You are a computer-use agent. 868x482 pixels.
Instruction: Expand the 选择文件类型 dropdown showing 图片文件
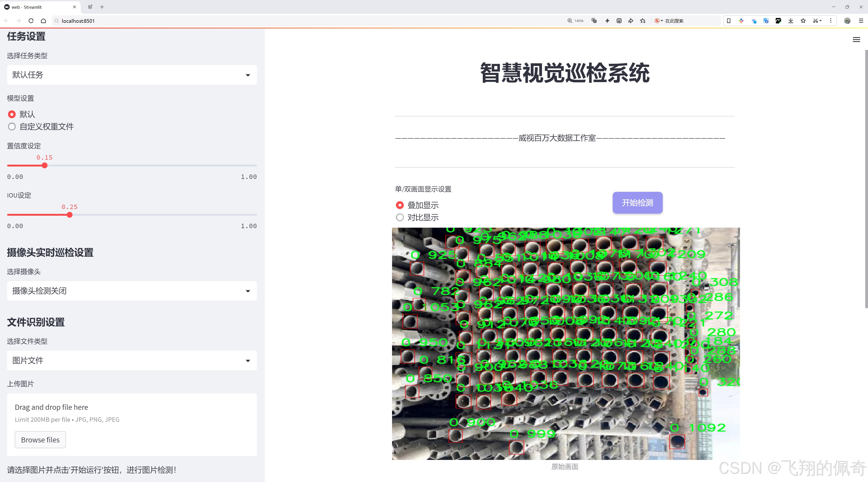(x=132, y=360)
